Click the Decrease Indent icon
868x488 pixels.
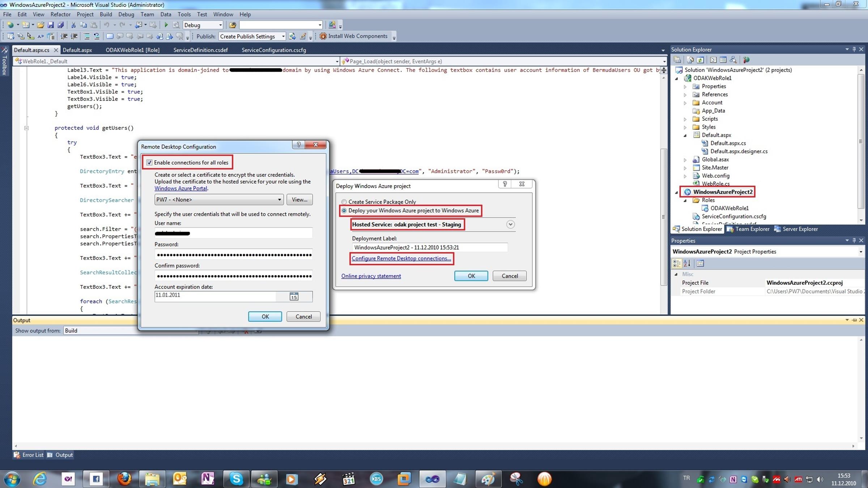coord(64,36)
